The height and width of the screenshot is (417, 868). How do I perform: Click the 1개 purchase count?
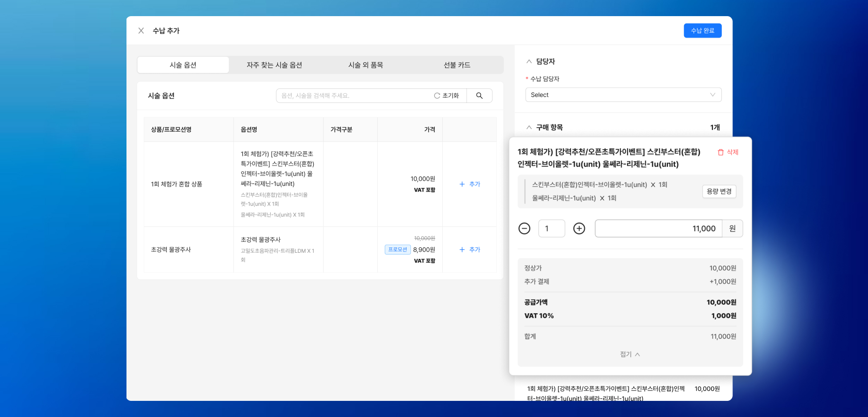pyautogui.click(x=715, y=127)
